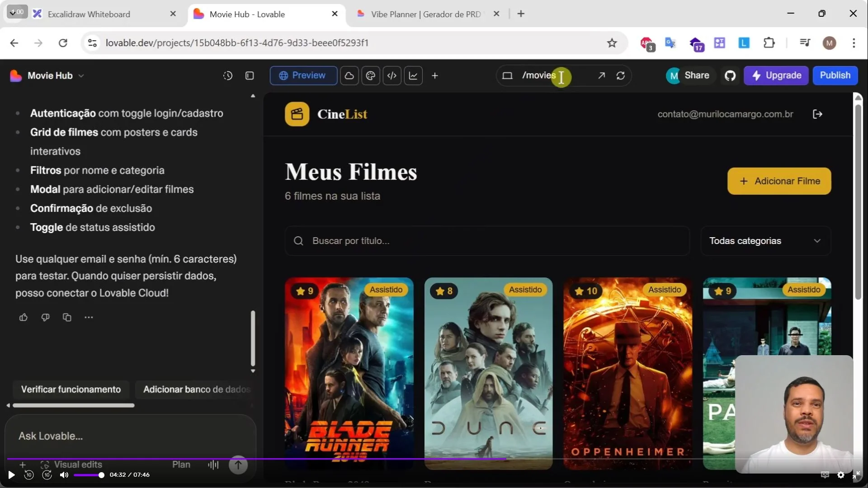Copy the Lovable message

(67, 317)
